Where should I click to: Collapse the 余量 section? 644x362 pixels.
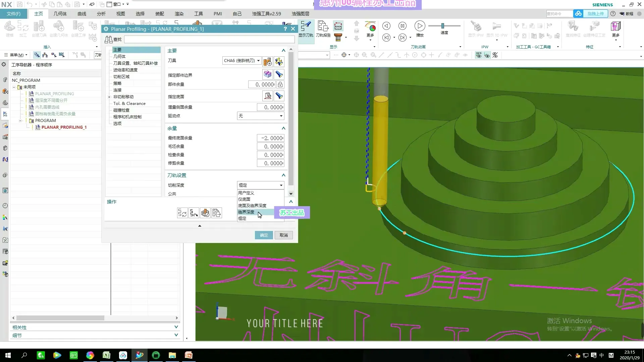tap(283, 128)
